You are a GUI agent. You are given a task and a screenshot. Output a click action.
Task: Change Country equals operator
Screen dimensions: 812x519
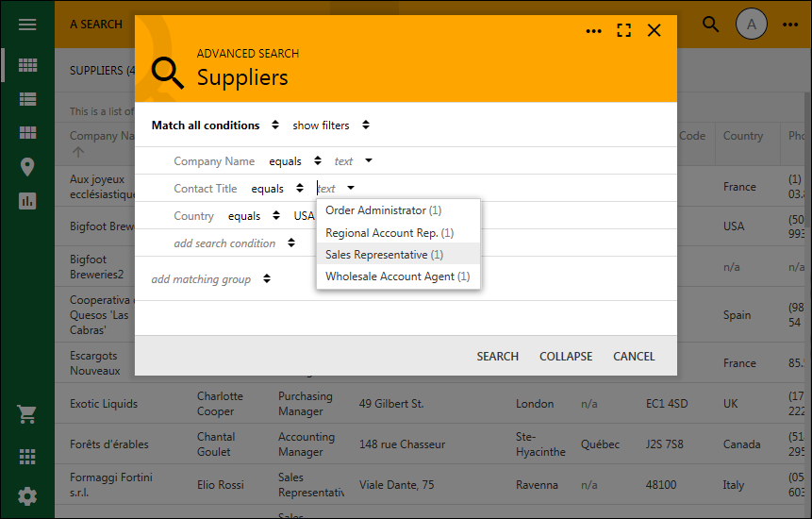coord(255,216)
